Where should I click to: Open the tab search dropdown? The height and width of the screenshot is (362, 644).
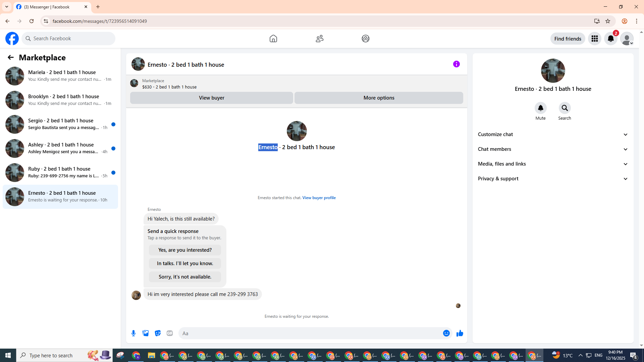[7, 7]
